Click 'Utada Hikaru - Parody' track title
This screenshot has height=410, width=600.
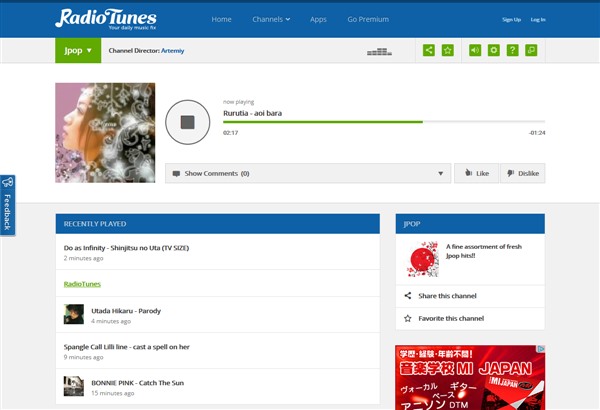(126, 311)
